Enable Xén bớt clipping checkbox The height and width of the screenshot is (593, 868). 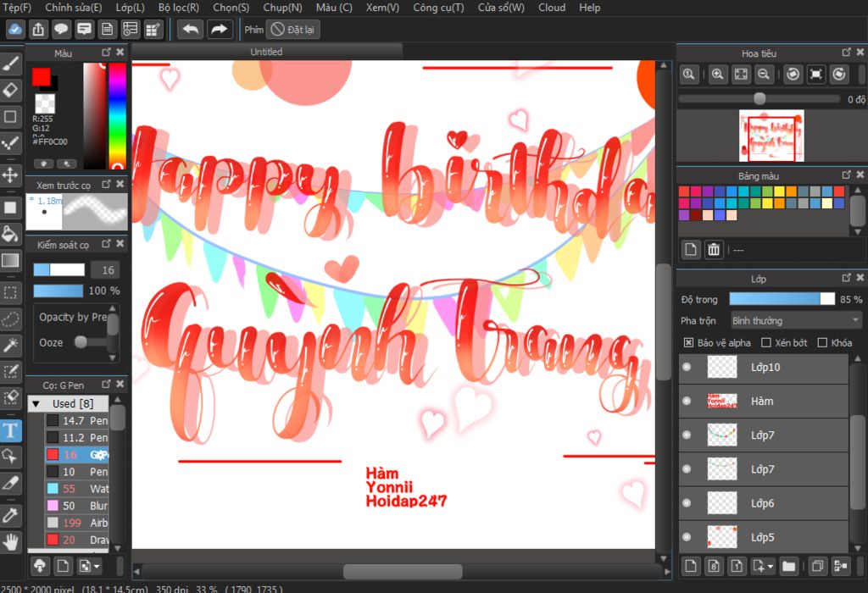tap(766, 342)
